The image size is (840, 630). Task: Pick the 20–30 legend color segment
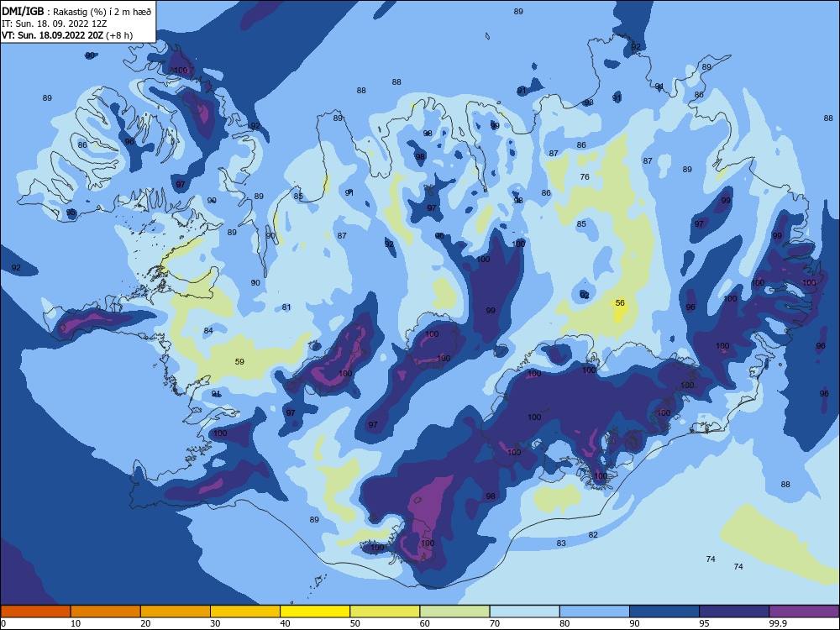click(x=176, y=612)
